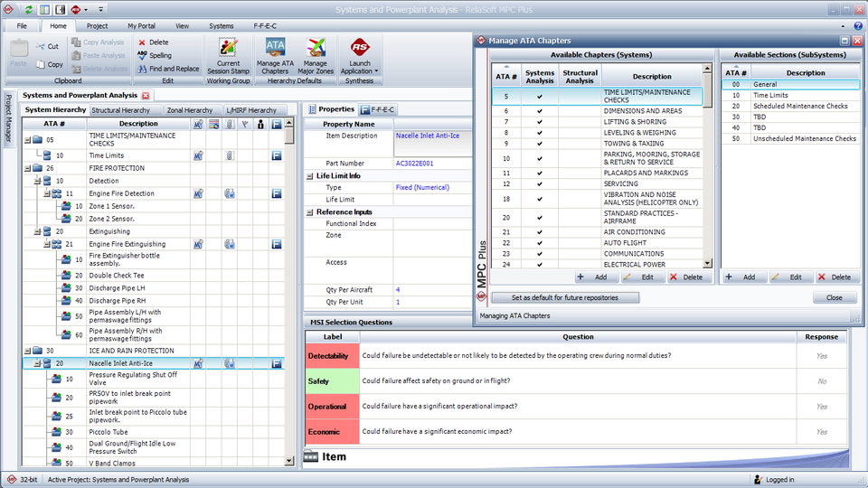Screen dimensions: 868x488
Task: Switch to Zonal Hierarchy tab
Action: [x=190, y=110]
